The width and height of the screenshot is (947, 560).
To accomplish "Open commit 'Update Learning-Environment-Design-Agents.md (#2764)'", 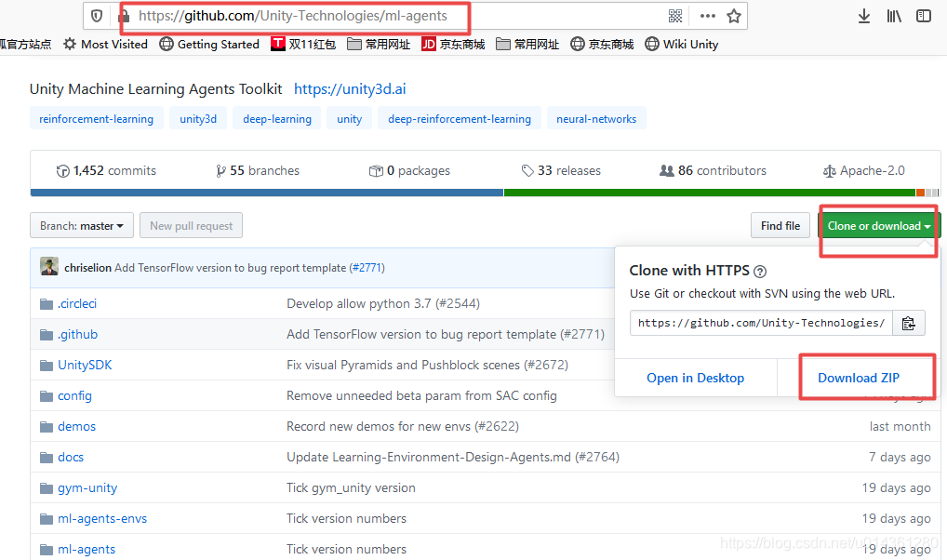I will point(453,458).
